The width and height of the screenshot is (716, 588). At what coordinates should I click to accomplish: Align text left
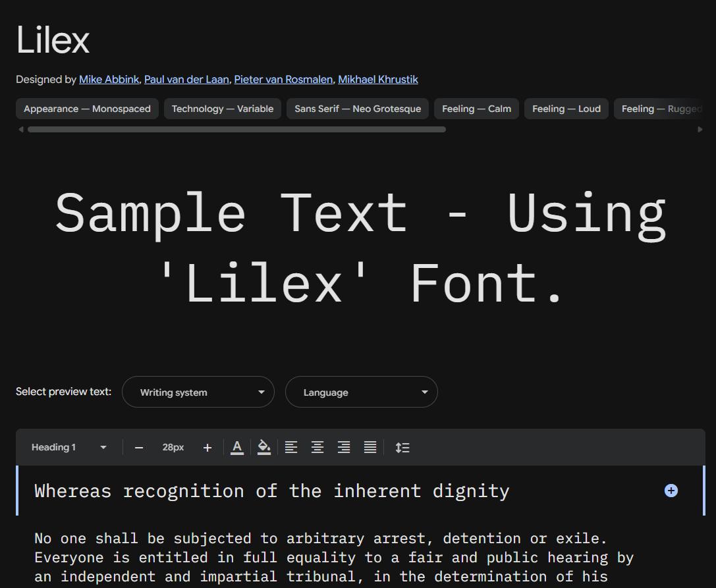[291, 447]
